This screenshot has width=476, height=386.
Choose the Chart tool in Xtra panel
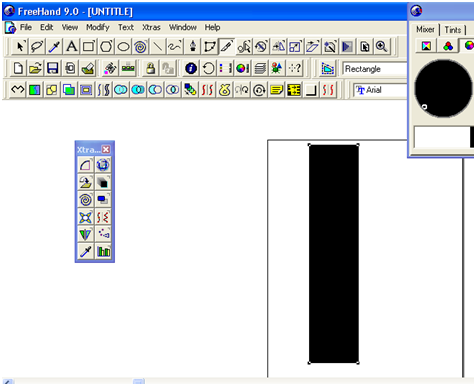pos(103,251)
